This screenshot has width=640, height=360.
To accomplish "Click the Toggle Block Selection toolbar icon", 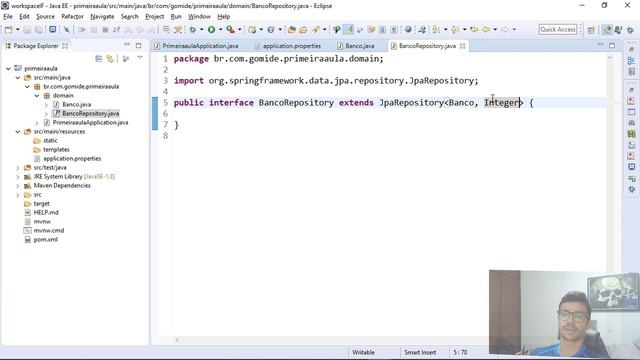I will tap(382, 30).
